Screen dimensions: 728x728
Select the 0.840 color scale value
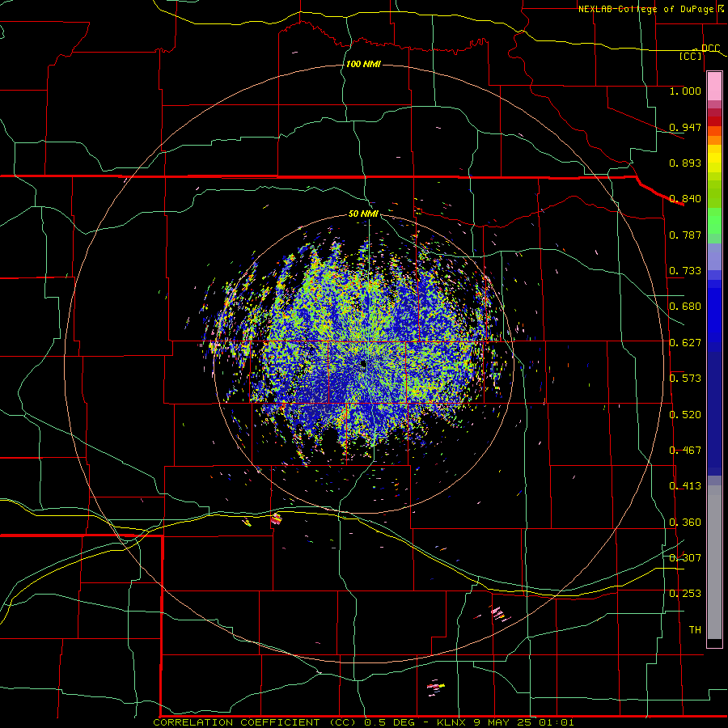[685, 199]
